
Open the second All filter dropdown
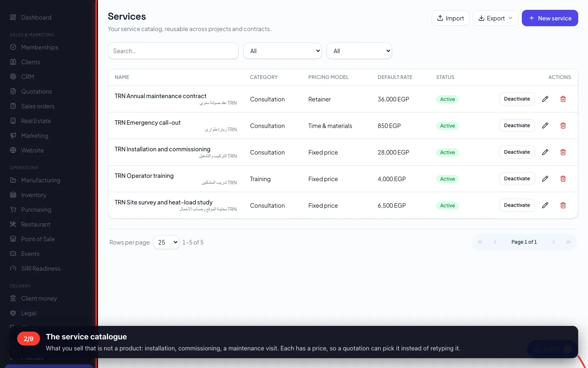(x=359, y=51)
